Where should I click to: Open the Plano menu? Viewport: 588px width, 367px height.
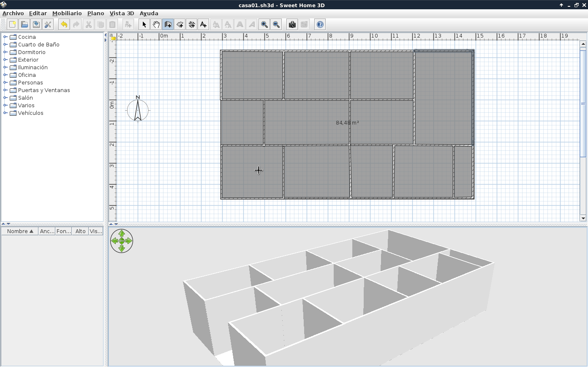pyautogui.click(x=95, y=13)
